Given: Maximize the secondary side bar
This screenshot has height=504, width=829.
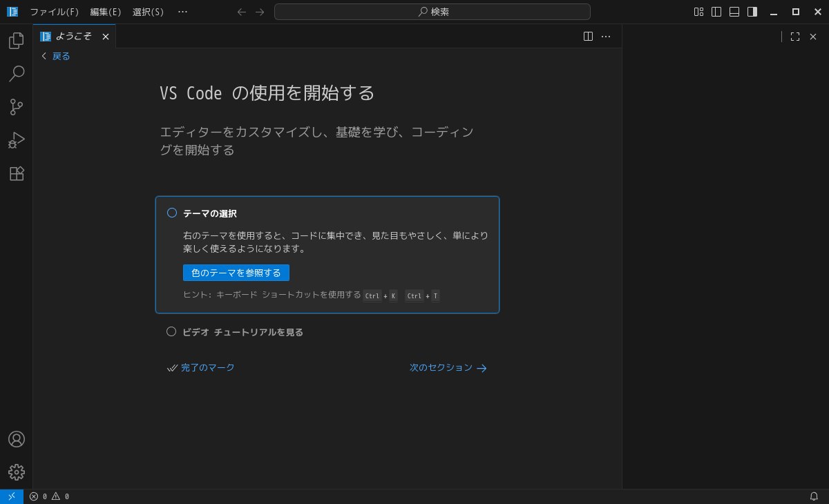Looking at the screenshot, I should (x=795, y=37).
